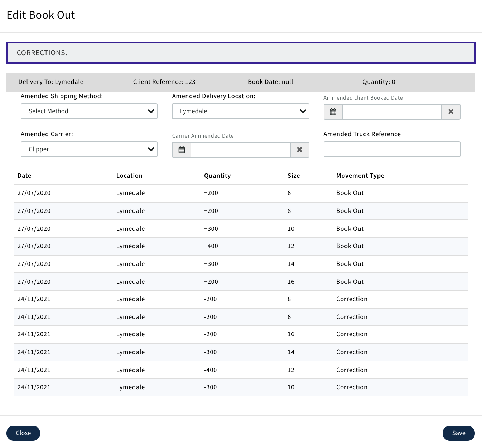Select the Book Out row with size 12
Viewport: 482px width, 448px height.
pos(240,246)
